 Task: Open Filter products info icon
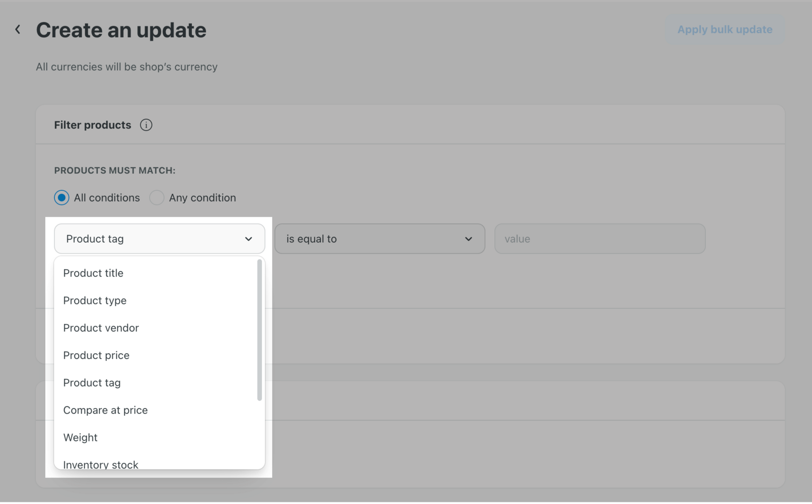click(x=146, y=125)
